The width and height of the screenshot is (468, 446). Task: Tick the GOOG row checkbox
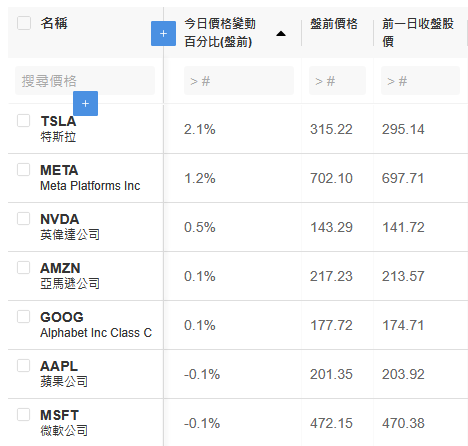click(x=23, y=316)
